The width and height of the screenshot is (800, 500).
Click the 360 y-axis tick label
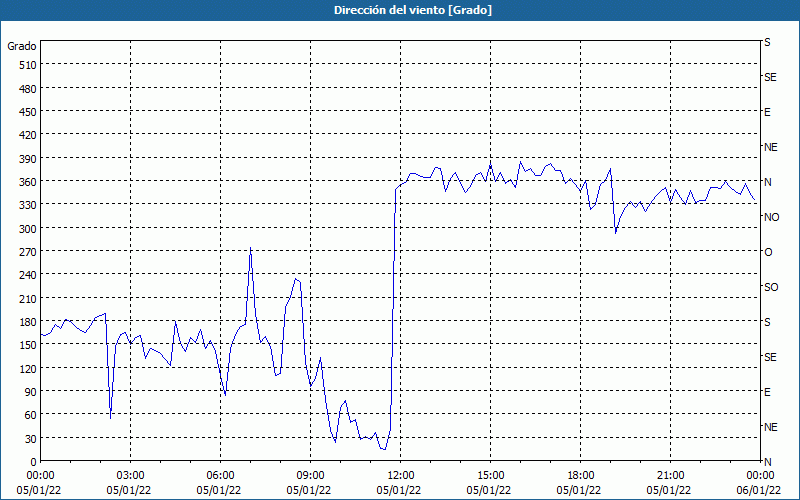coord(28,182)
